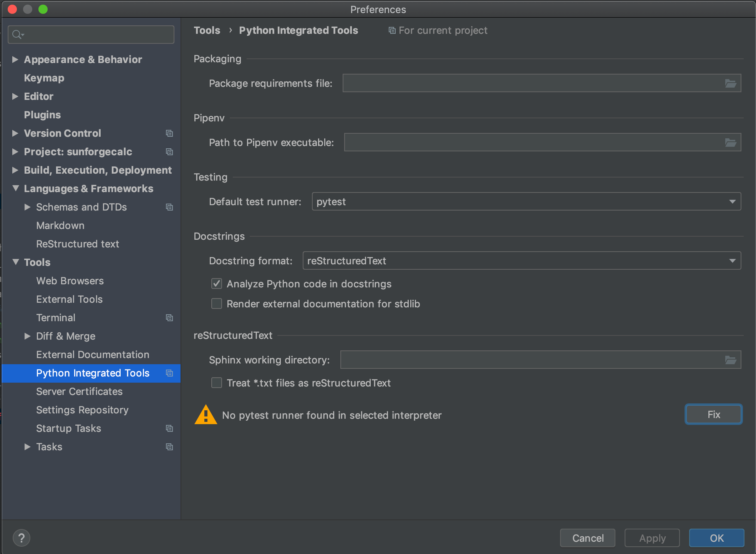Uncheck Analyze Python code in docstrings
This screenshot has height=554, width=756.
[216, 284]
